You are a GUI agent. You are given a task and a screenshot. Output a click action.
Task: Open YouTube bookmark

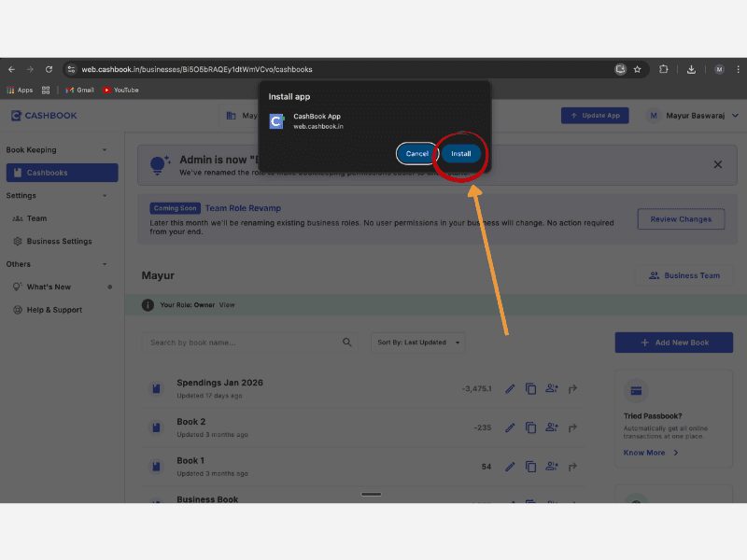point(120,90)
